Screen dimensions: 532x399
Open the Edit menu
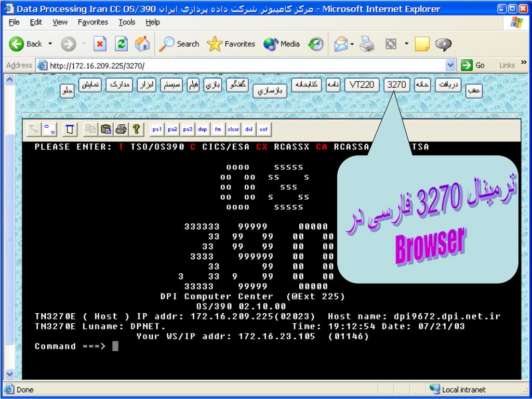36,22
